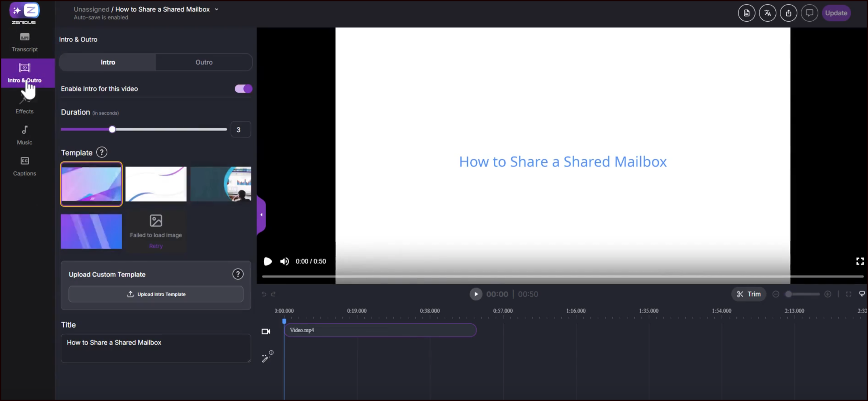868x401 pixels.
Task: Disable the Enable Intro toggle
Action: (x=243, y=89)
